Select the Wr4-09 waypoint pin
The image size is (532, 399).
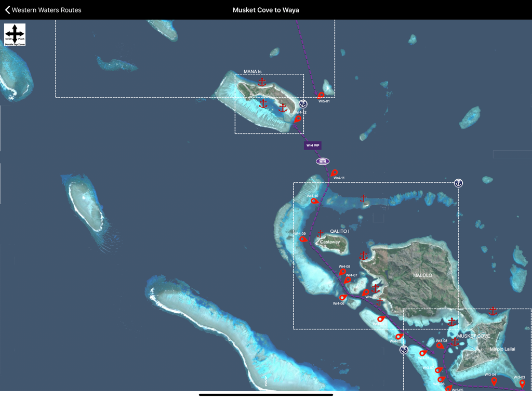301,239
